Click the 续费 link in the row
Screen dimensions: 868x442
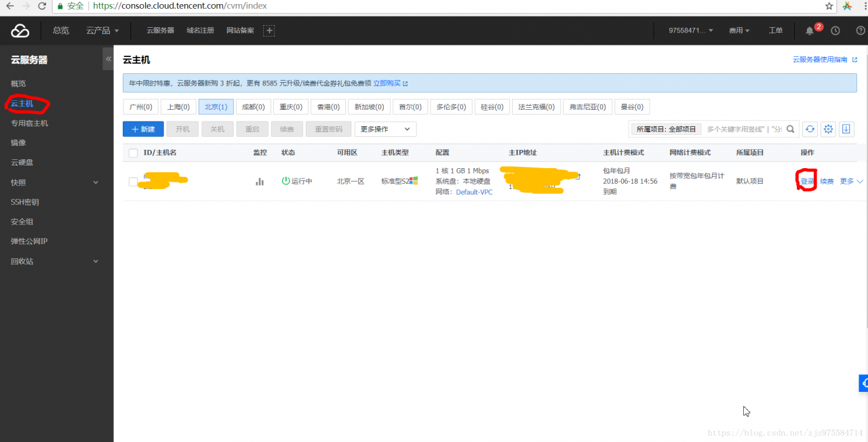pos(827,181)
